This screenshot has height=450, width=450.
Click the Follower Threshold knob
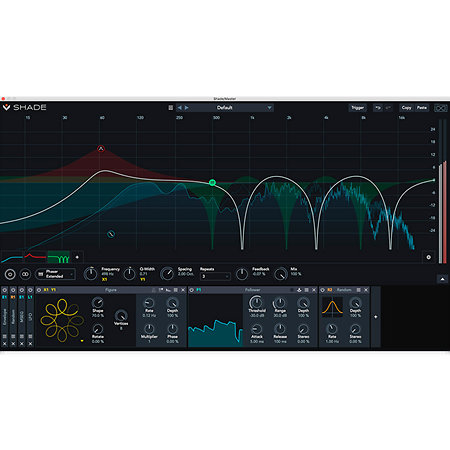point(256,302)
